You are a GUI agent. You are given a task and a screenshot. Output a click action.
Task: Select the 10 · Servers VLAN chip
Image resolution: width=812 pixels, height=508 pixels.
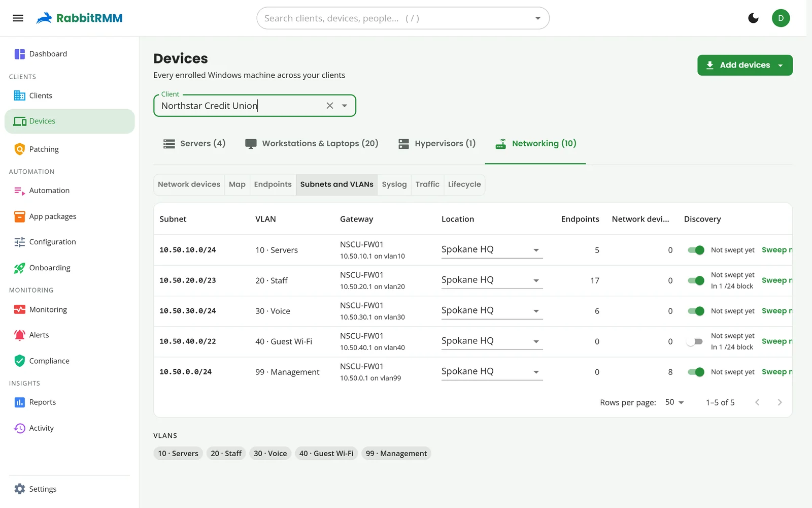[x=178, y=454]
